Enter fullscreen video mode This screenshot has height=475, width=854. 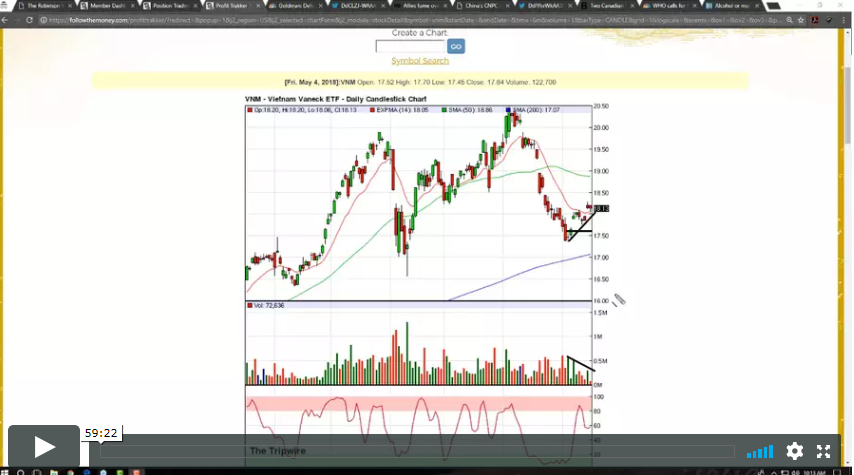click(x=824, y=451)
